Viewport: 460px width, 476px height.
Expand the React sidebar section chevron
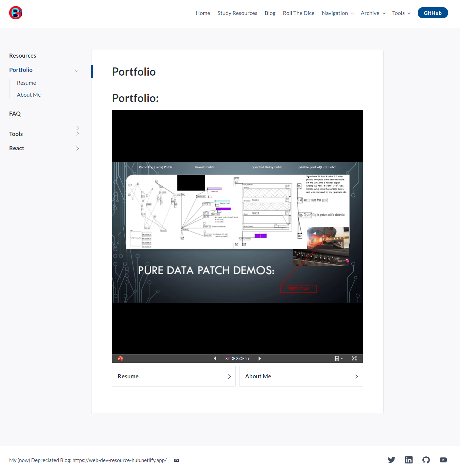coord(78,148)
